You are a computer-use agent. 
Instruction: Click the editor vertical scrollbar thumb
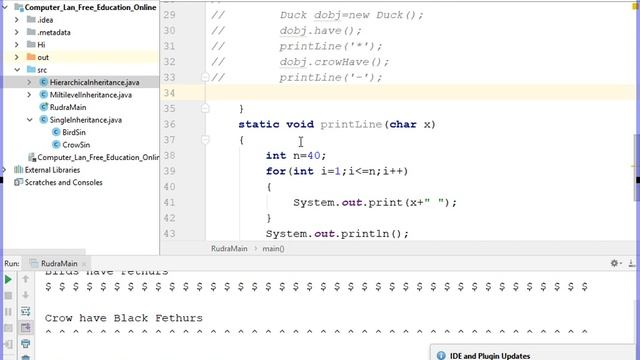click(x=636, y=167)
